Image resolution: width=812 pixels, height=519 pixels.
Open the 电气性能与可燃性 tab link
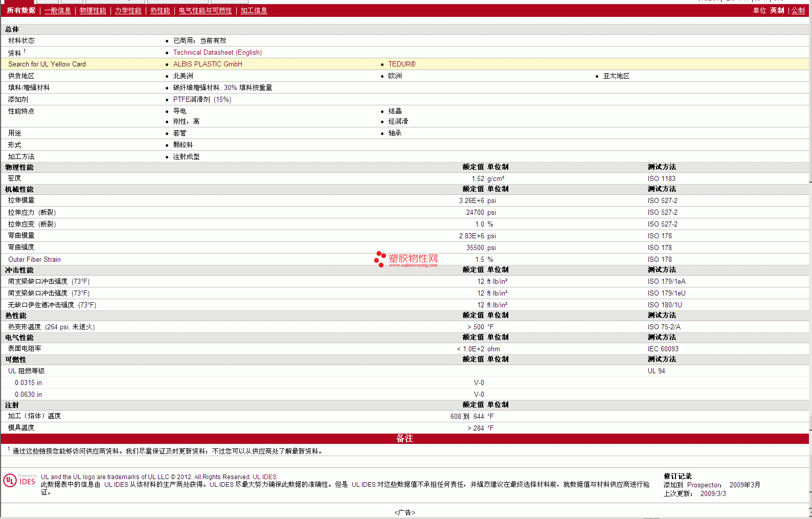click(x=205, y=10)
